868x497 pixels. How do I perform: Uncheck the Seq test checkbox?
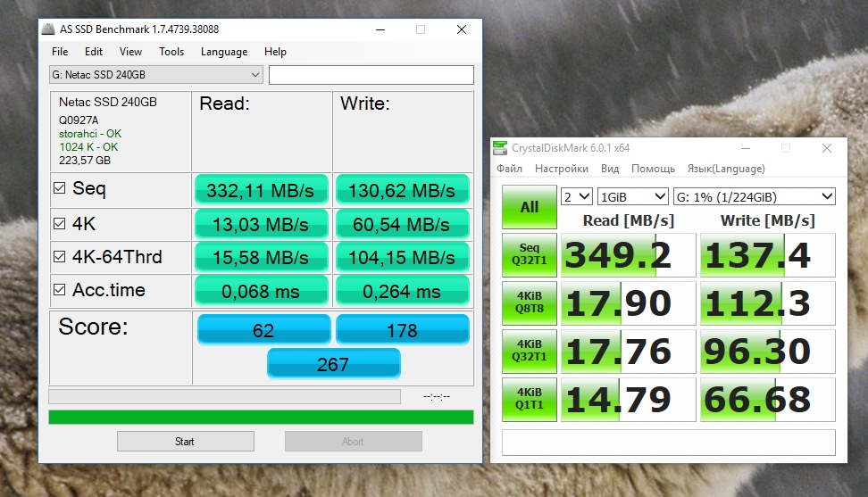coord(59,188)
